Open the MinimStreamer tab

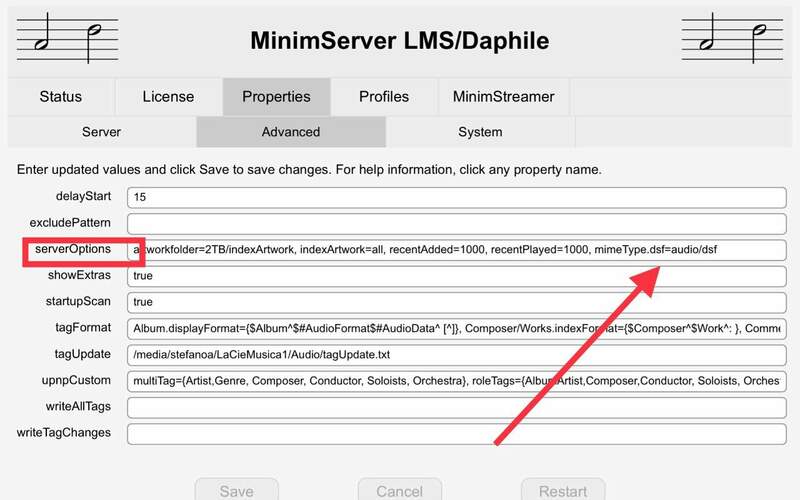pyautogui.click(x=504, y=97)
